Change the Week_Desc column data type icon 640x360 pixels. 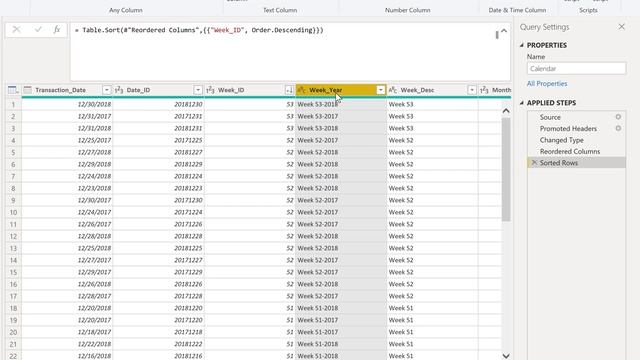pos(393,90)
